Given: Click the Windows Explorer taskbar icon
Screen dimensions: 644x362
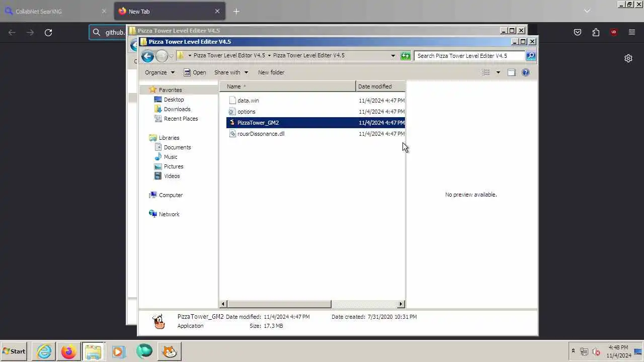Looking at the screenshot, I should click(93, 351).
